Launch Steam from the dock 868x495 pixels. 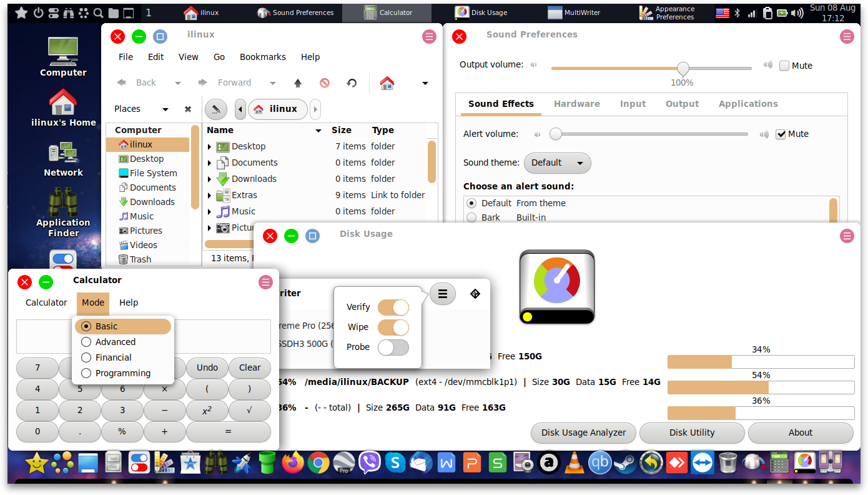(x=625, y=463)
